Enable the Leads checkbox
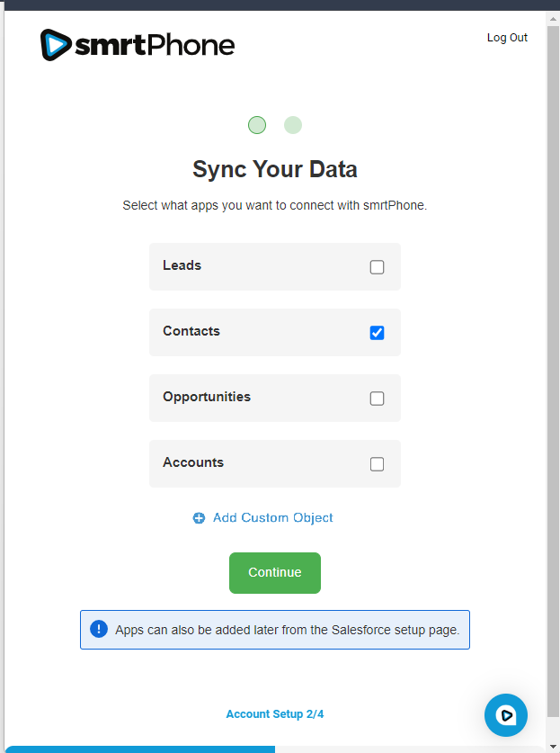Image resolution: width=560 pixels, height=753 pixels. tap(377, 267)
